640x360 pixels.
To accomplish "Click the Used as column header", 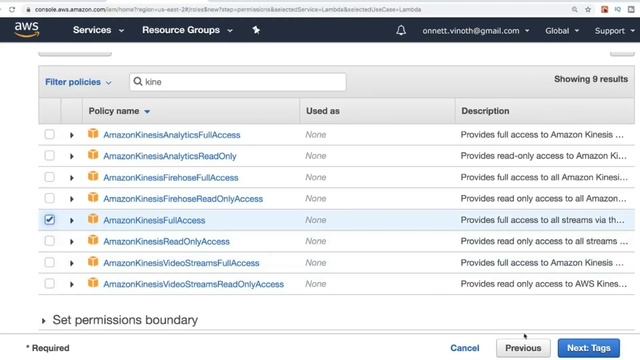I will click(323, 111).
